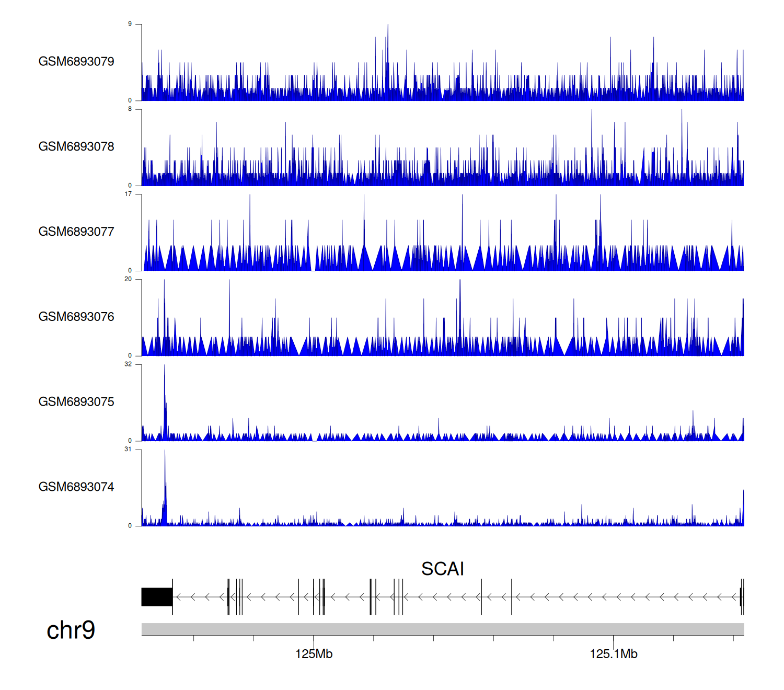Click the 125.1Mb axis position label

[613, 654]
